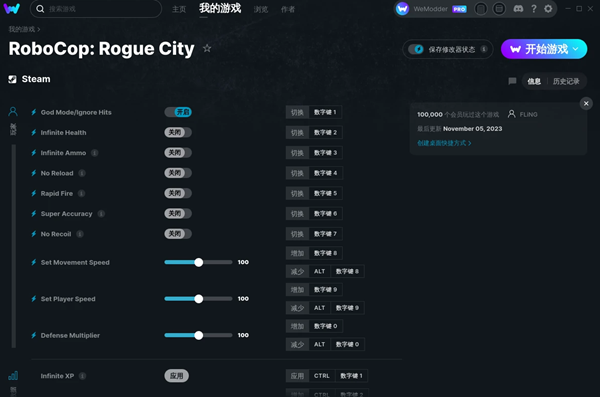Screen dimensions: 600x397
Task: Click the Set Movement Speed slider handle
Action: point(198,262)
